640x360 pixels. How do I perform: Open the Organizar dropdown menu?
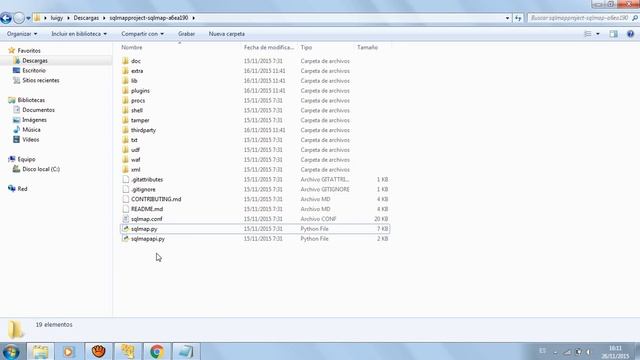(x=22, y=34)
